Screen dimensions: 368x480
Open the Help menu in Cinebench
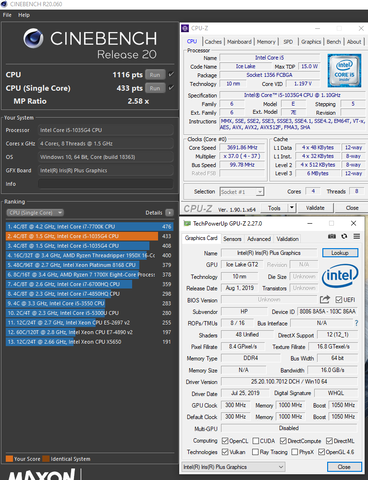click(24, 15)
